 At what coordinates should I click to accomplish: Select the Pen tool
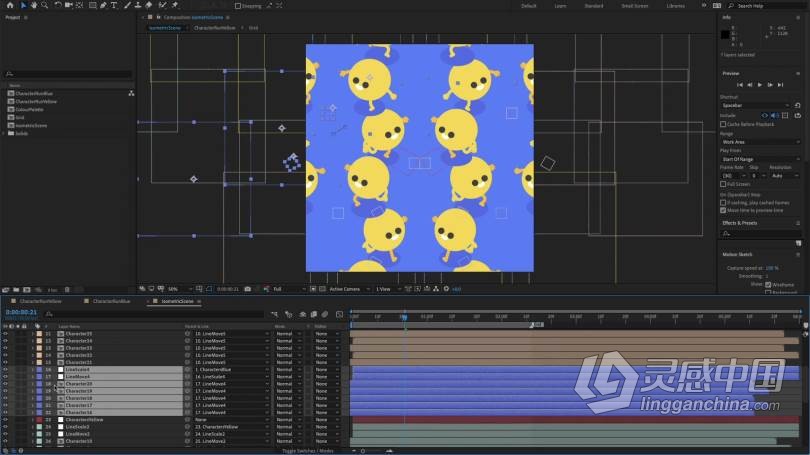coord(101,5)
